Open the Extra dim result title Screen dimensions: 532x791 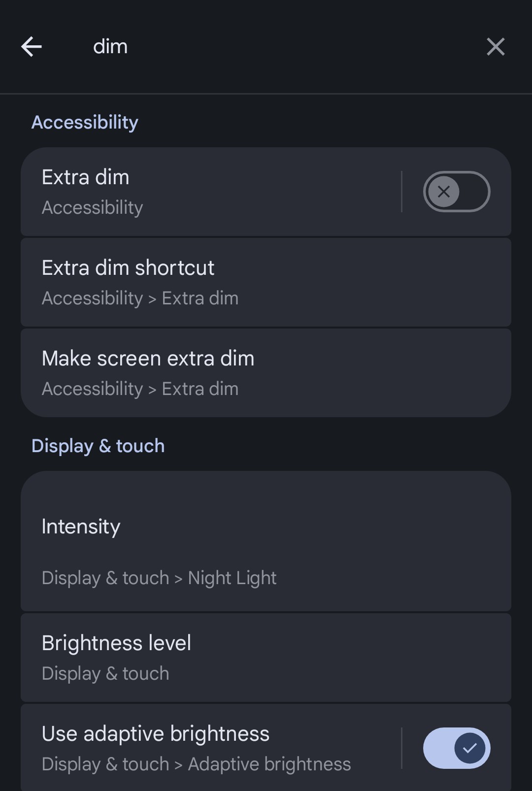tap(86, 177)
